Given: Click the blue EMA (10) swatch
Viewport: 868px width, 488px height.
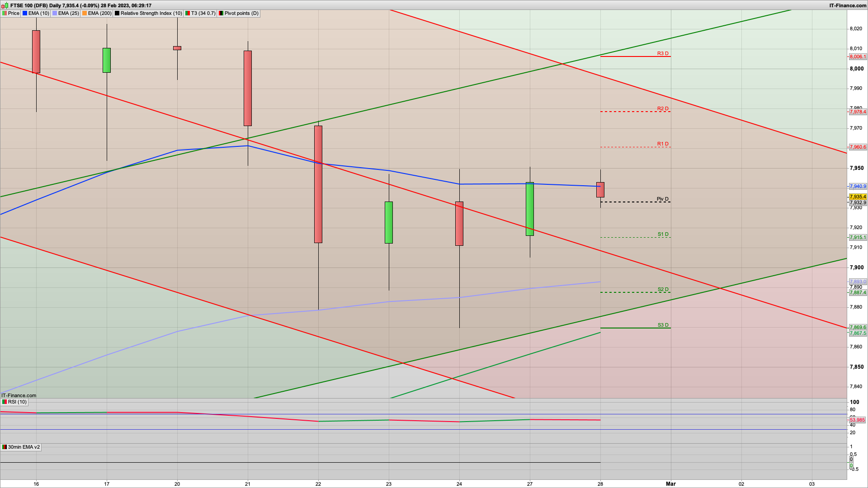Looking at the screenshot, I should coord(25,14).
